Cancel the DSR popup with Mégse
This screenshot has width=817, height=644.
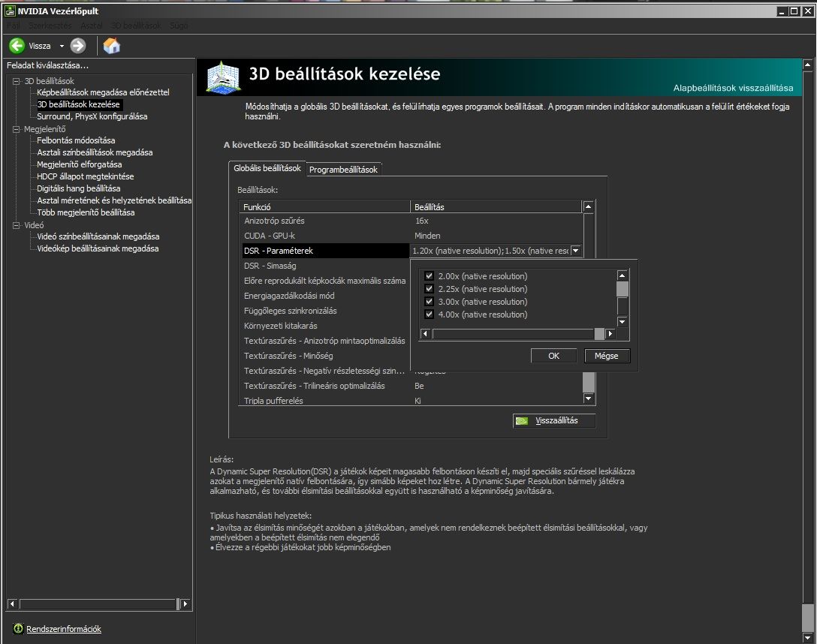click(607, 356)
